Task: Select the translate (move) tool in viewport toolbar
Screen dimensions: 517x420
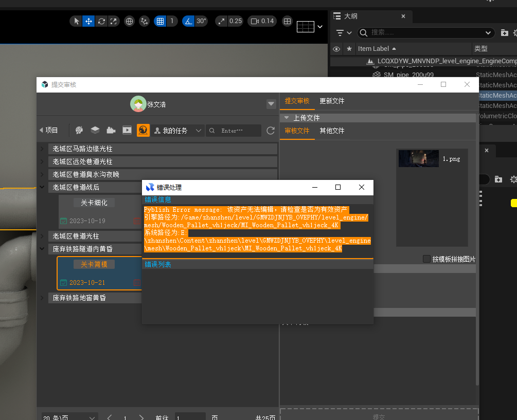Action: pyautogui.click(x=88, y=21)
